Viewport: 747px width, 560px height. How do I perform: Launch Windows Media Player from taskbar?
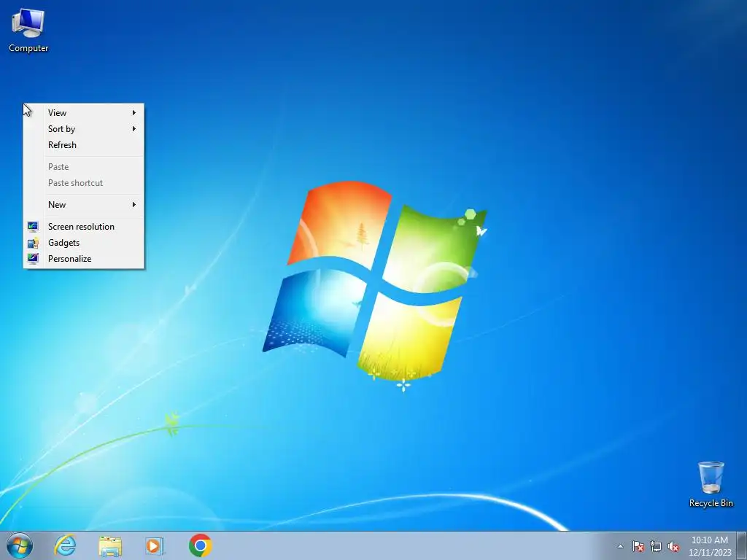coord(155,545)
